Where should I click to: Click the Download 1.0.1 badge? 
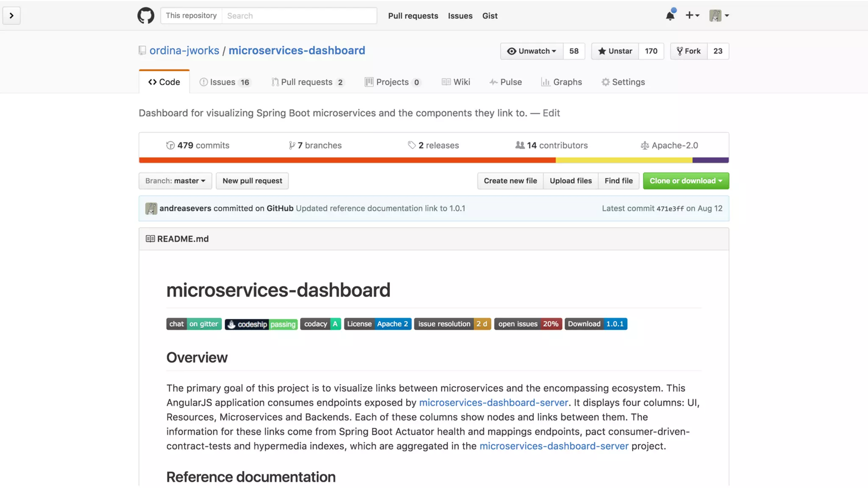[595, 324]
